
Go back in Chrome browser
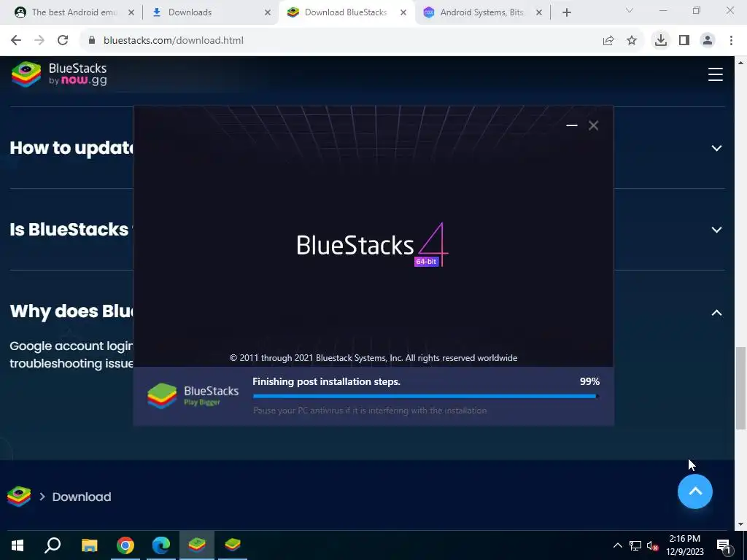click(x=16, y=41)
